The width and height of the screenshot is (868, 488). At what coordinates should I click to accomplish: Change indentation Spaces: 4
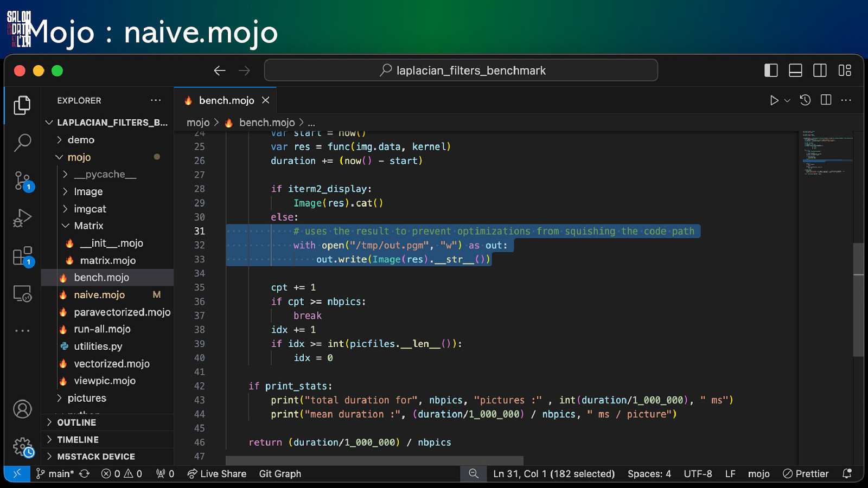tap(649, 473)
